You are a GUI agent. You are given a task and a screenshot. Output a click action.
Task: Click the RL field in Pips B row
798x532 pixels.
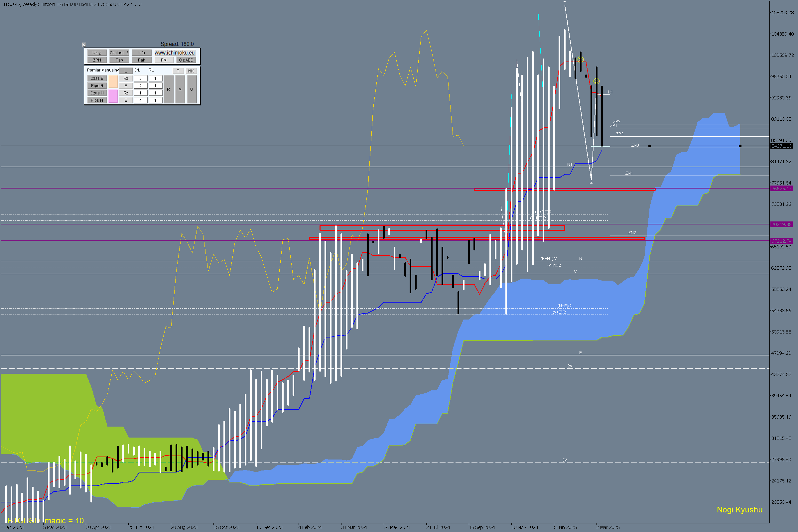pos(155,85)
